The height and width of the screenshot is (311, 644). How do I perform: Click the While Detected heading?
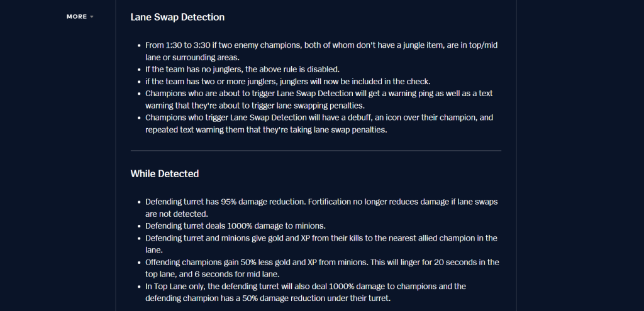165,173
